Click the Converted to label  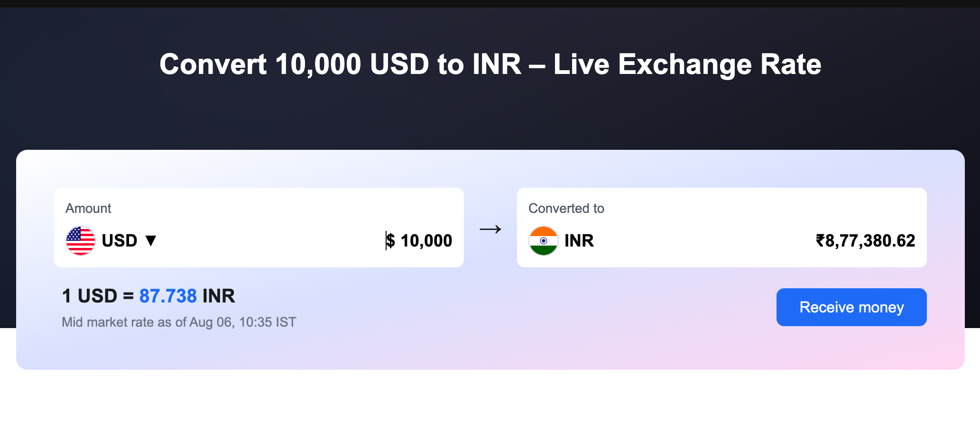tap(566, 209)
